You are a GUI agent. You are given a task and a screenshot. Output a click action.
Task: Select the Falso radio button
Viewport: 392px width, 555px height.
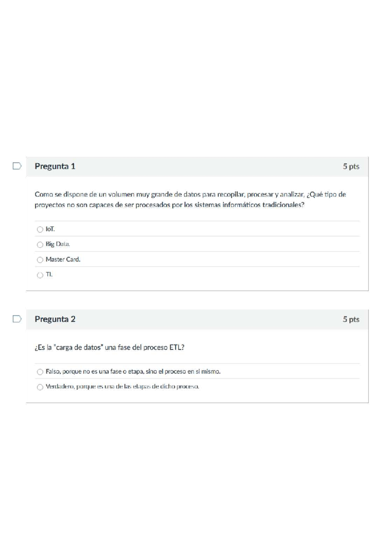[x=40, y=372]
